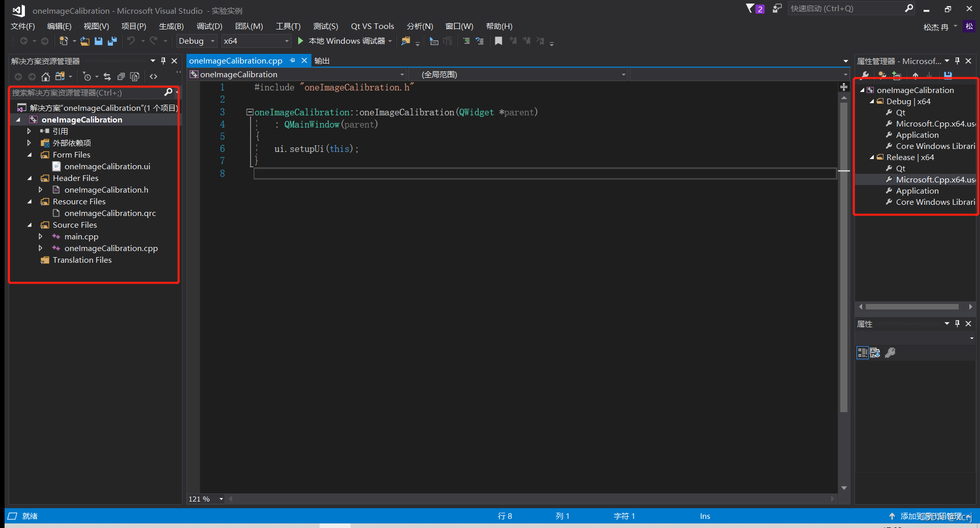This screenshot has width=980, height=528.
Task: Click the Open File toolbar icon
Action: coord(85,41)
